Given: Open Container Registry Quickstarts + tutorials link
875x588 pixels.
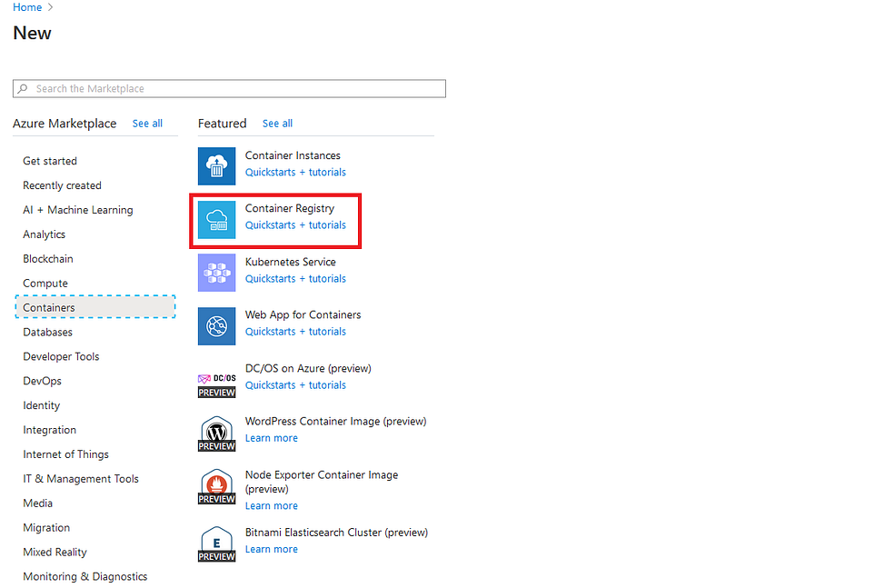Looking at the screenshot, I should click(x=295, y=225).
